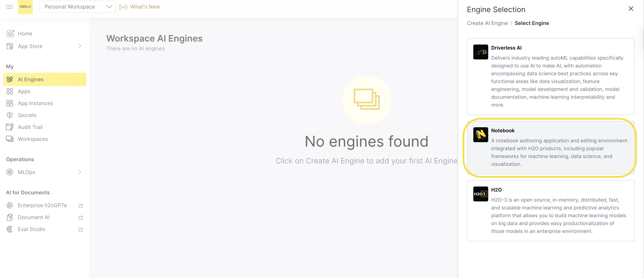View the Audit Trail

point(30,127)
